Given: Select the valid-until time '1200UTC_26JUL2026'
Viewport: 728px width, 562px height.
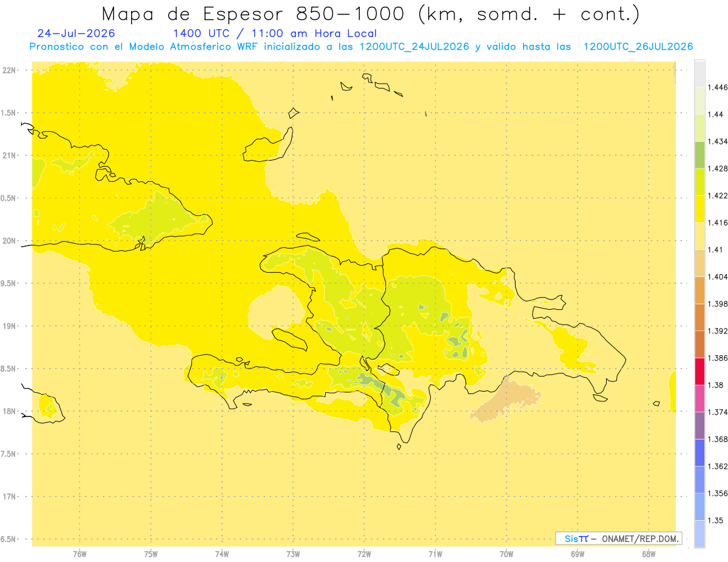Looking at the screenshot, I should coord(638,47).
